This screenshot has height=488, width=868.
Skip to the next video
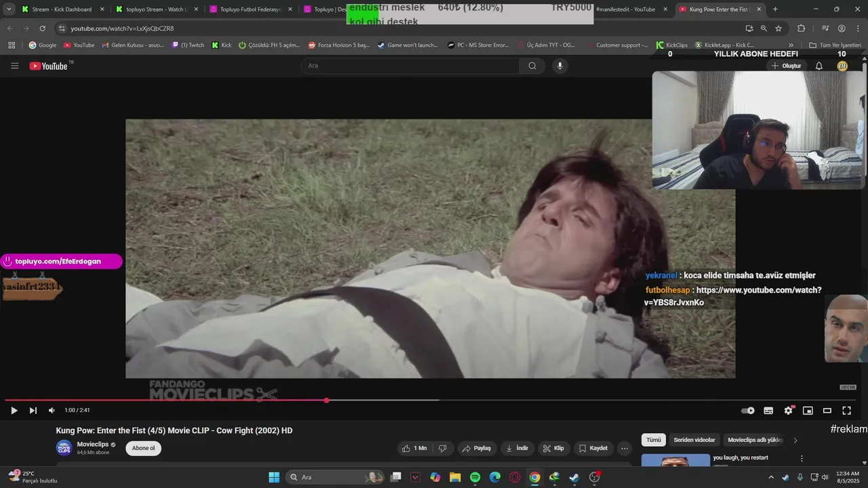(33, 410)
